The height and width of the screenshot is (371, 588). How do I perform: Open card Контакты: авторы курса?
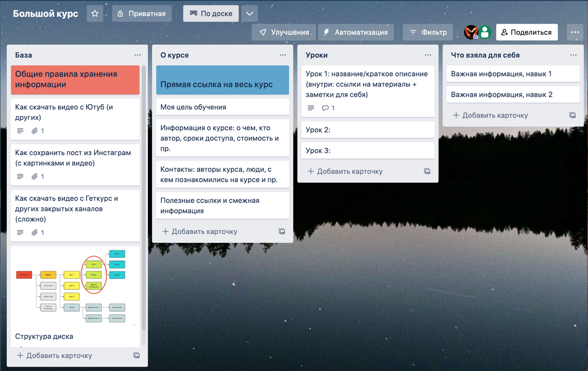[222, 175]
